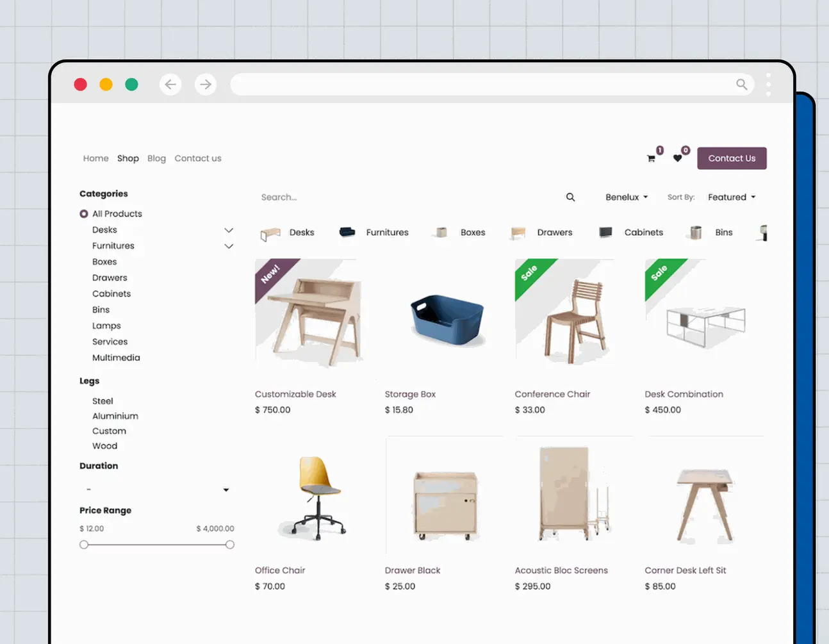Open the Blog menu item
This screenshot has height=644, width=829.
(x=156, y=158)
